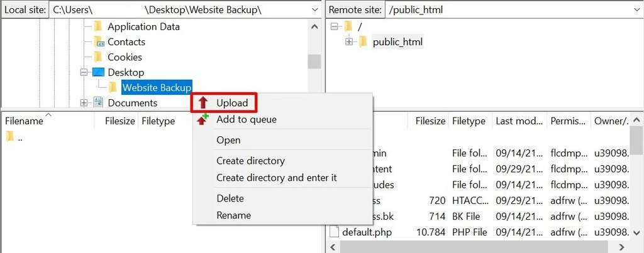This screenshot has height=253, width=644.
Task: Click the Website Backup folder icon
Action: pos(113,87)
